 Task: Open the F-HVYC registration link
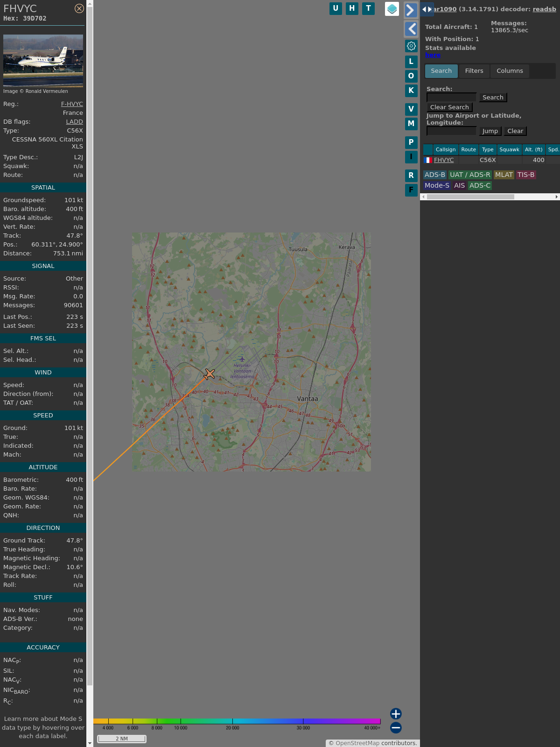click(x=72, y=104)
